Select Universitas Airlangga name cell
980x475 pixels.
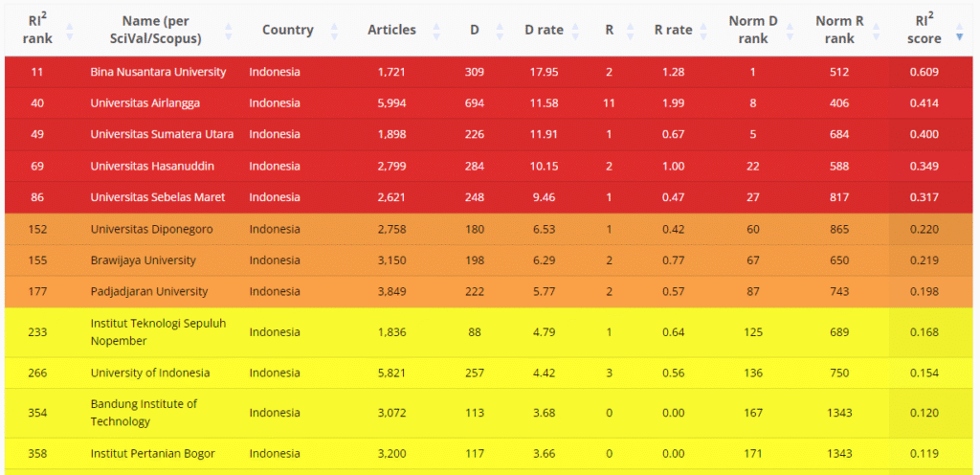click(145, 103)
